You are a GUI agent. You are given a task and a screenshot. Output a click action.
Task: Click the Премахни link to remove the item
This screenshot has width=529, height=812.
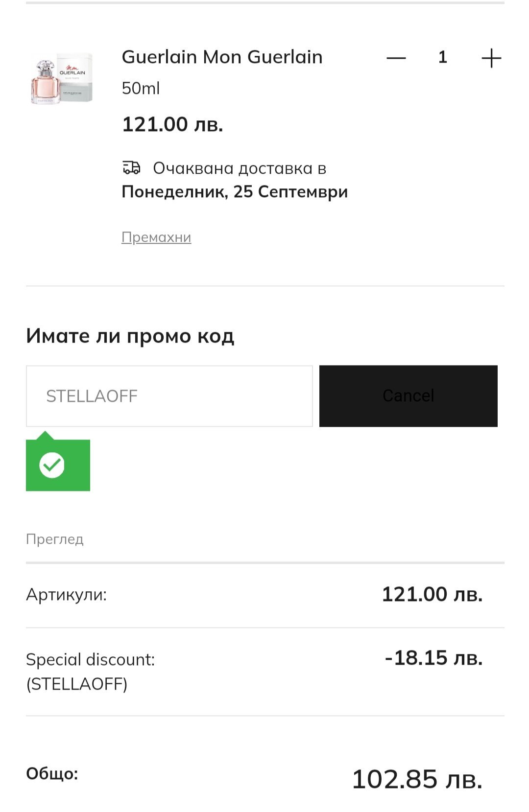coord(156,237)
